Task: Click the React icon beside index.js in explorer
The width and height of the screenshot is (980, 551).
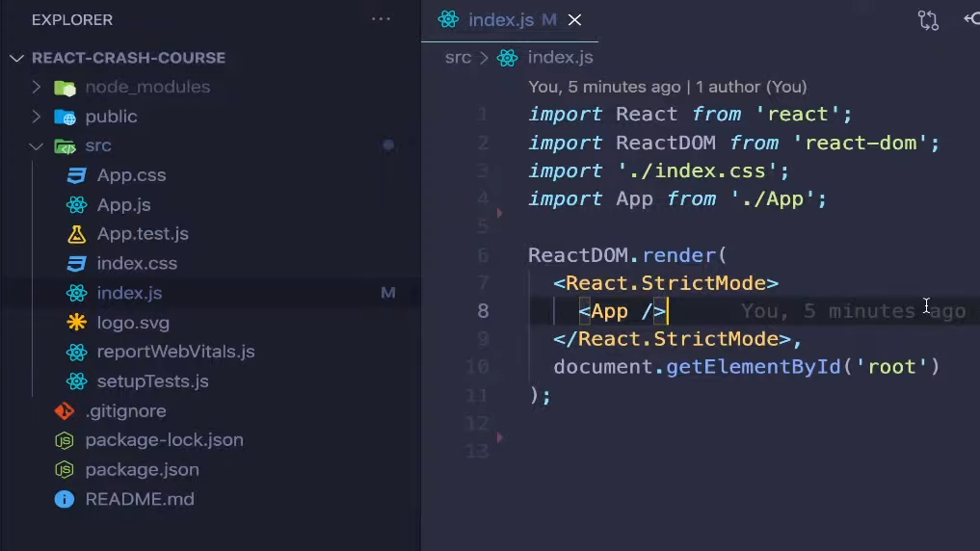Action: pyautogui.click(x=76, y=293)
